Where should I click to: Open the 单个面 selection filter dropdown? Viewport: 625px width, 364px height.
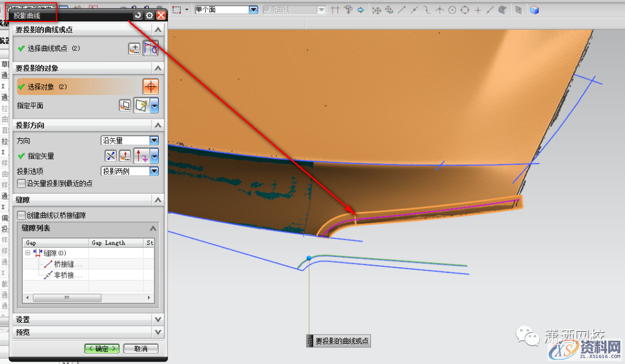tap(253, 10)
